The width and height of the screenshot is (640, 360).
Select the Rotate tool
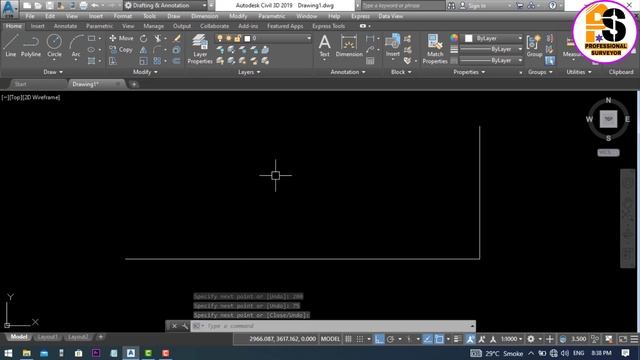pyautogui.click(x=144, y=39)
